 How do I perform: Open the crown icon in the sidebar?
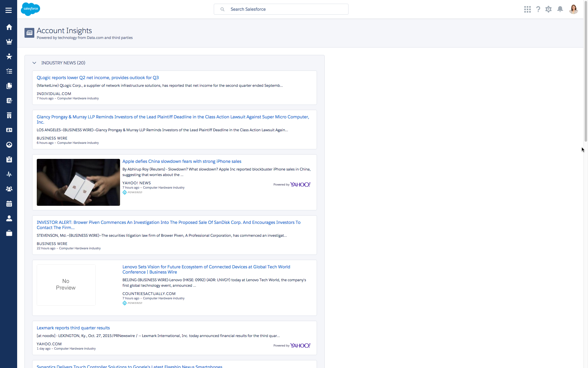[9, 42]
